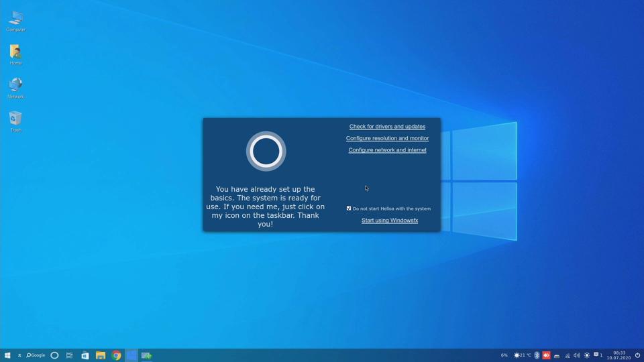Click the volume speaker icon
This screenshot has height=362, width=644.
576,355
